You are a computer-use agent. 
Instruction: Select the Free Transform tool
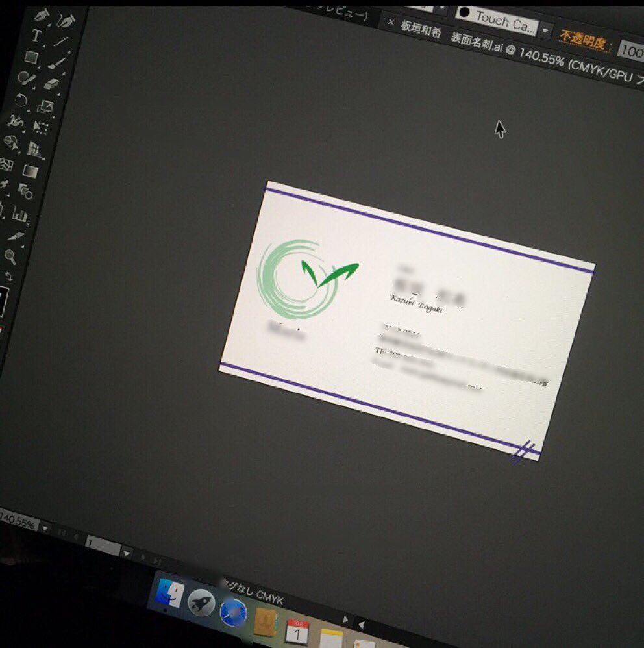coord(40,128)
